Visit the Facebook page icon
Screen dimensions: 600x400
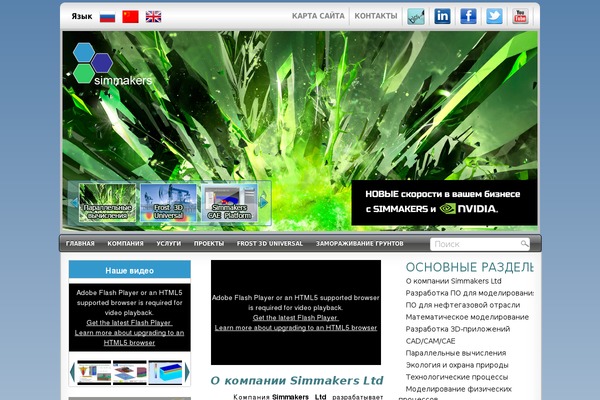(468, 16)
